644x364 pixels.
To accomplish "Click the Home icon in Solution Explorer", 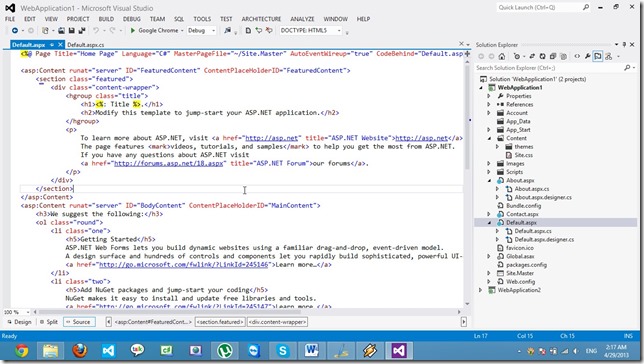I will pyautogui.click(x=501, y=56).
